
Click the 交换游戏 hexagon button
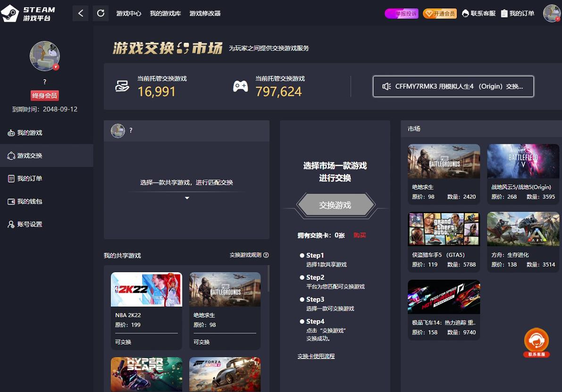pos(336,205)
